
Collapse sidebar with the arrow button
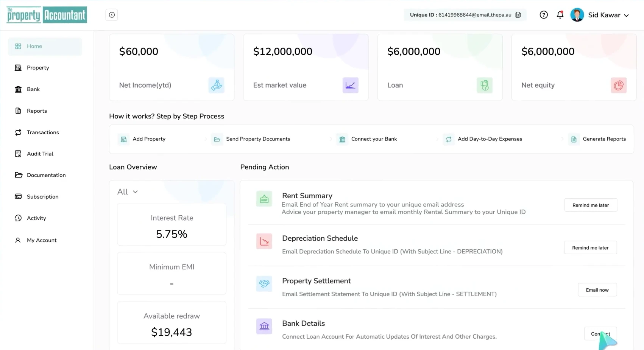click(x=112, y=15)
